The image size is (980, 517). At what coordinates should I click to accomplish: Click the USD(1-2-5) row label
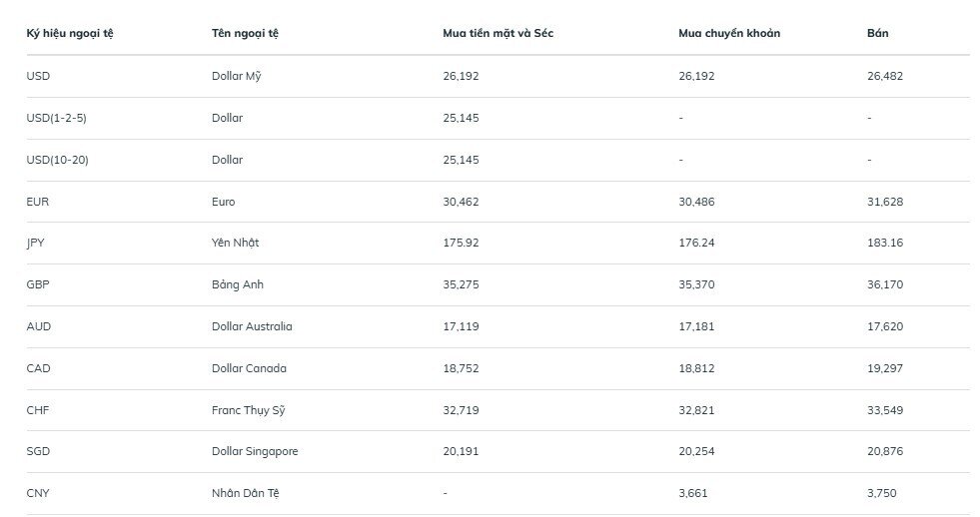pyautogui.click(x=57, y=118)
